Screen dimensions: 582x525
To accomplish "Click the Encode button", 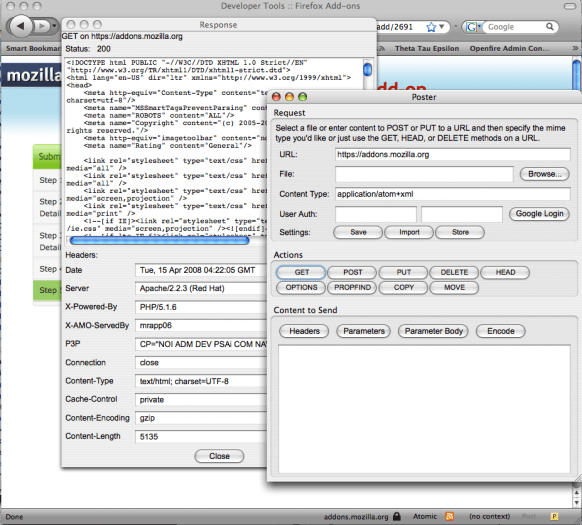I will [501, 331].
